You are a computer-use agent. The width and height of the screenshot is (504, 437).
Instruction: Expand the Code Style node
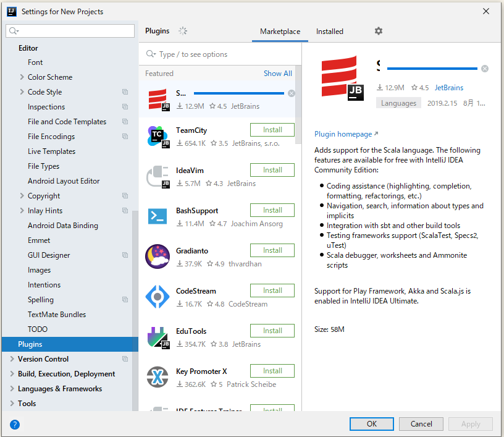pos(22,91)
